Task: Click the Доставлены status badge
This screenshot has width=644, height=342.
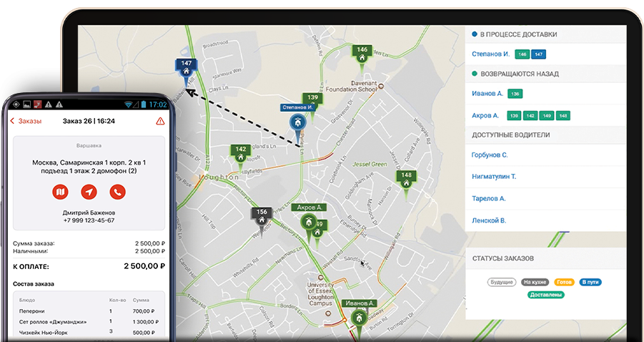Action: 546,295
